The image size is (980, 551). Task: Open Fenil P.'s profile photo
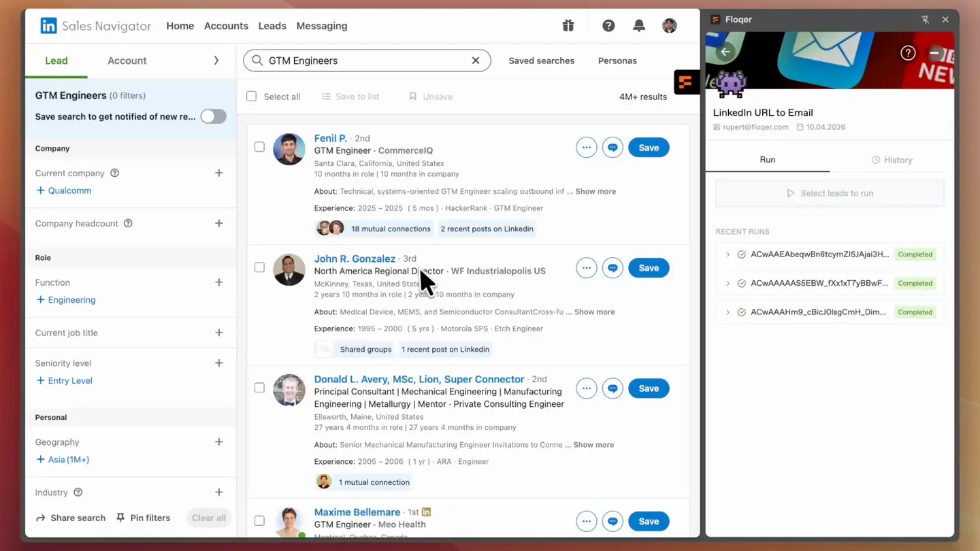click(289, 149)
